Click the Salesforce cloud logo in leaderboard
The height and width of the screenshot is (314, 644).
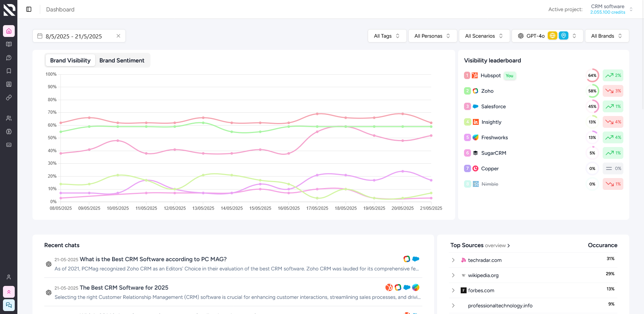(x=475, y=106)
